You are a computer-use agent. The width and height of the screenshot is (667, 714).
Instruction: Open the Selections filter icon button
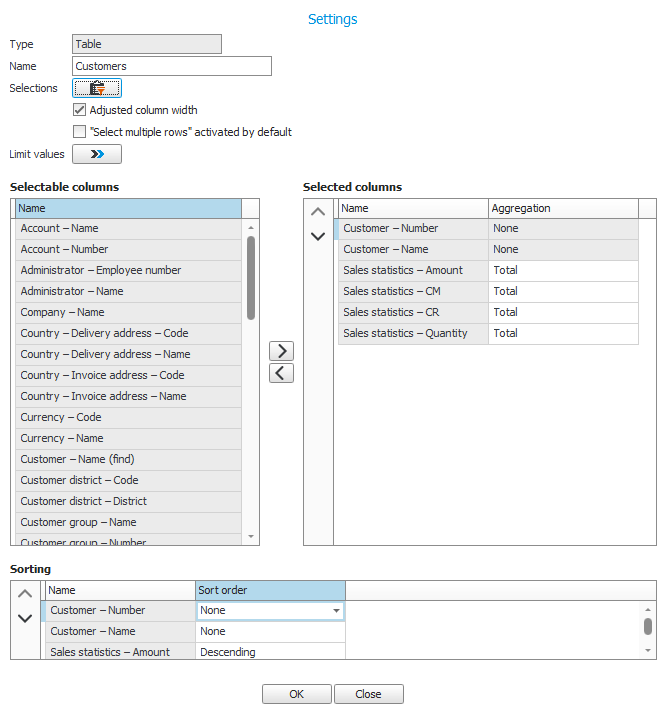pyautogui.click(x=97, y=88)
